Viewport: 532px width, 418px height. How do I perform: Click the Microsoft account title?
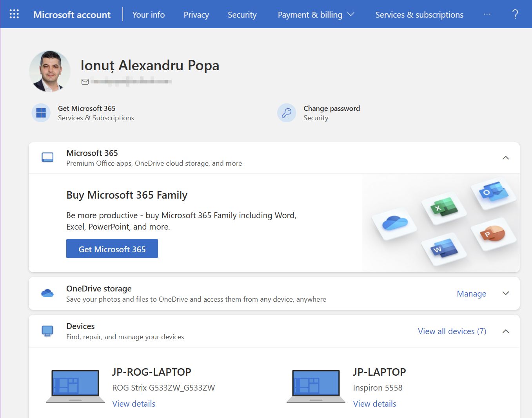coord(72,14)
